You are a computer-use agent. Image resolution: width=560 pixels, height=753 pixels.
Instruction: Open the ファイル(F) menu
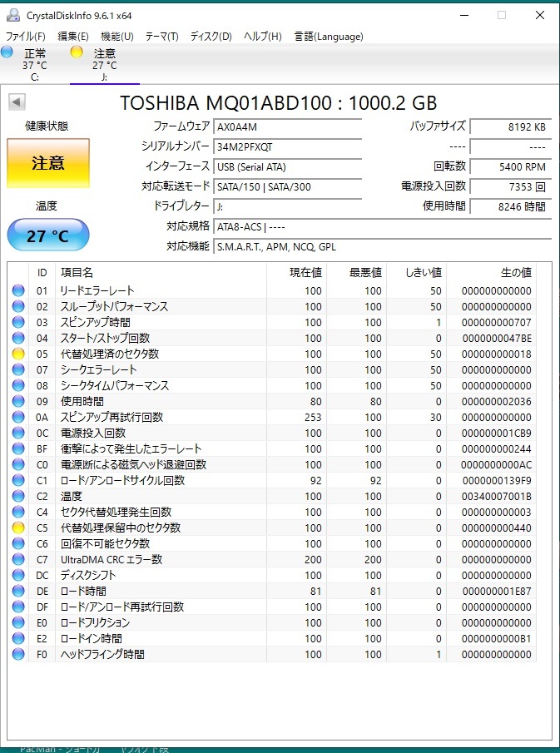[x=26, y=37]
